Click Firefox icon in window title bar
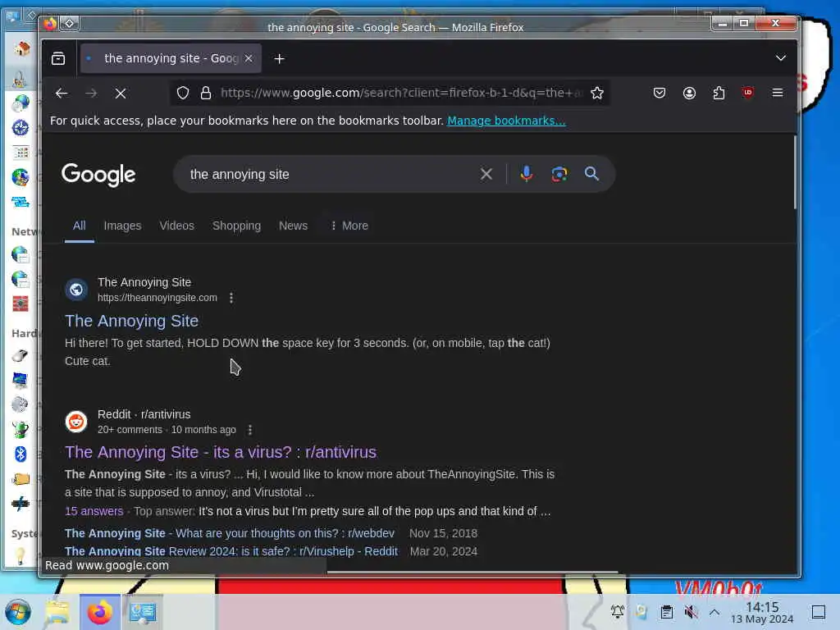 tap(50, 24)
